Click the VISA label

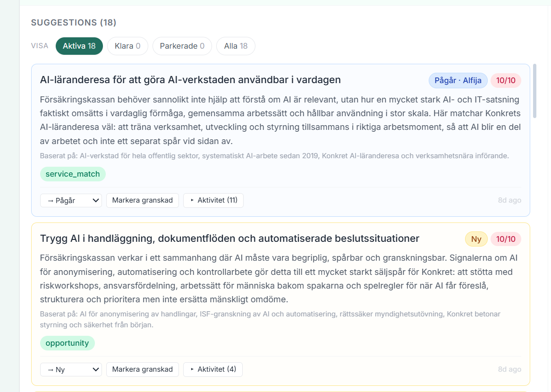(x=39, y=46)
